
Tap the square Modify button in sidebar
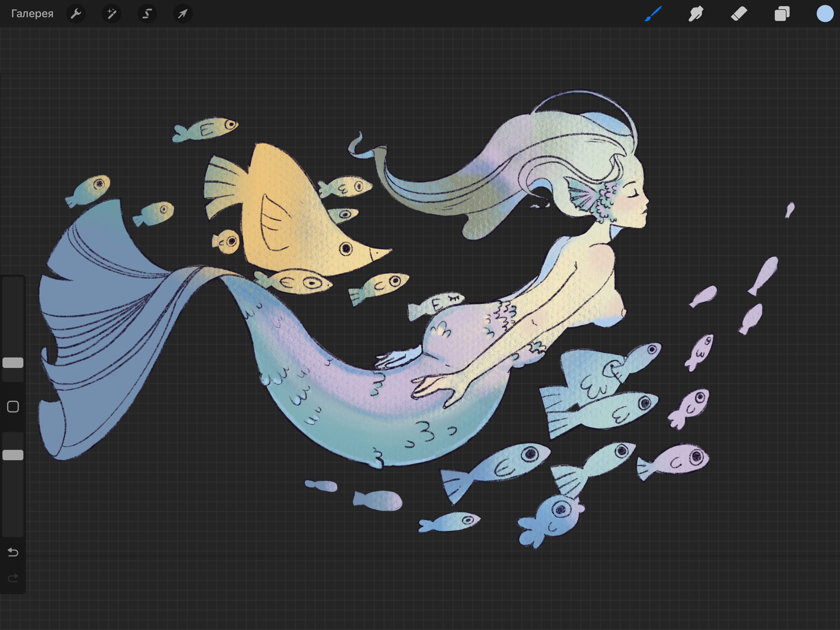click(x=13, y=407)
